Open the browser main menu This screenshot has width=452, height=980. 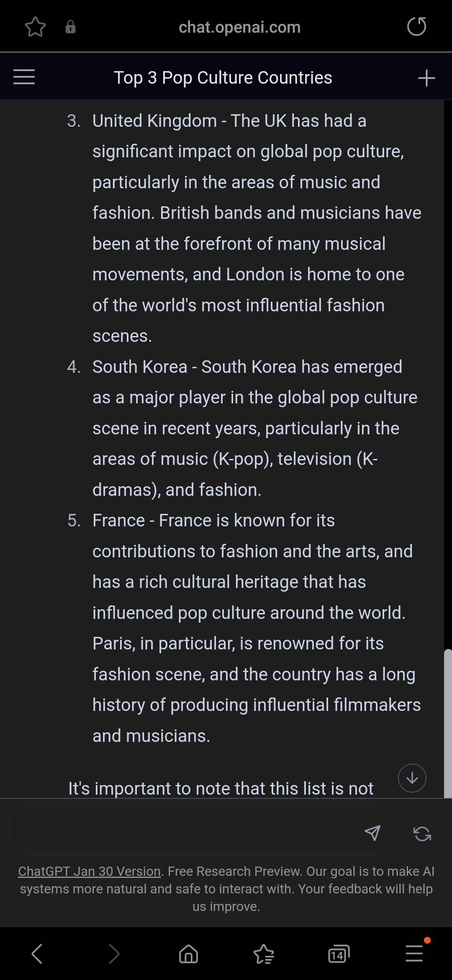tap(414, 954)
